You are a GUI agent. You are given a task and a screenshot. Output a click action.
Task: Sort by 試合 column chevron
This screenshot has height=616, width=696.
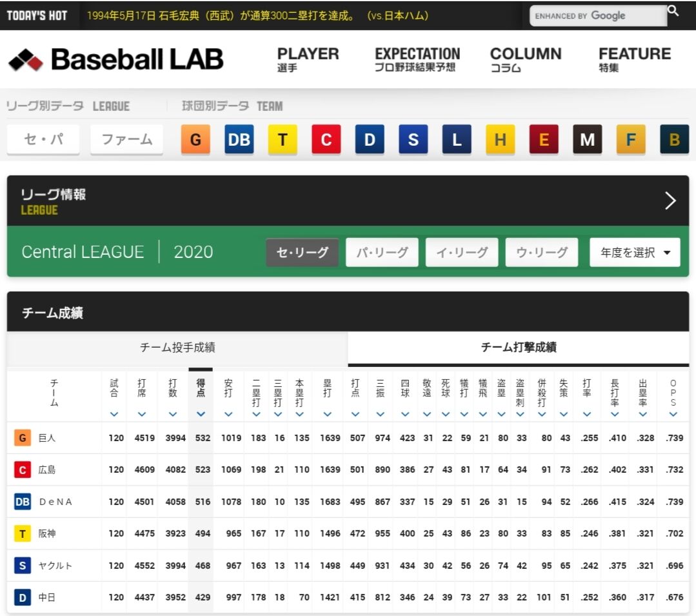coord(114,414)
